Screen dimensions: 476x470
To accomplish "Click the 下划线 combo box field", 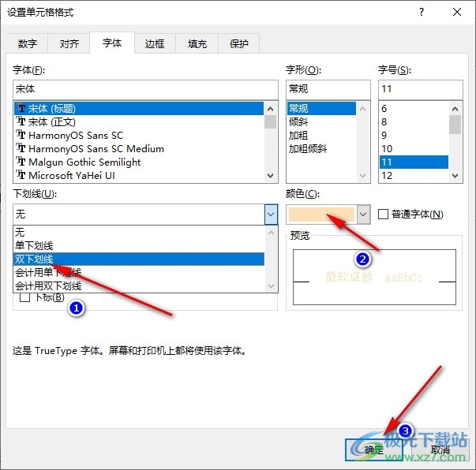I will pos(139,214).
